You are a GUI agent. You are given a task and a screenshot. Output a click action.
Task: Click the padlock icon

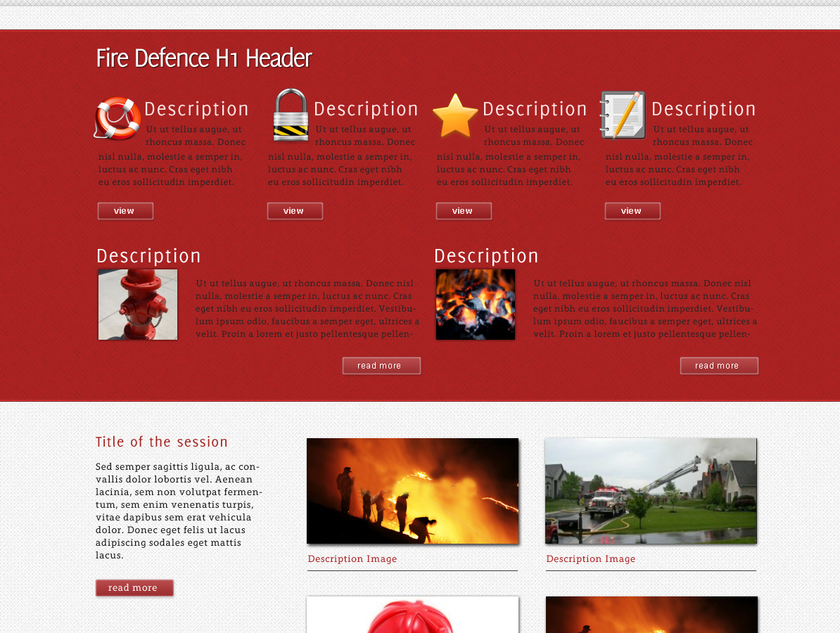tap(291, 115)
